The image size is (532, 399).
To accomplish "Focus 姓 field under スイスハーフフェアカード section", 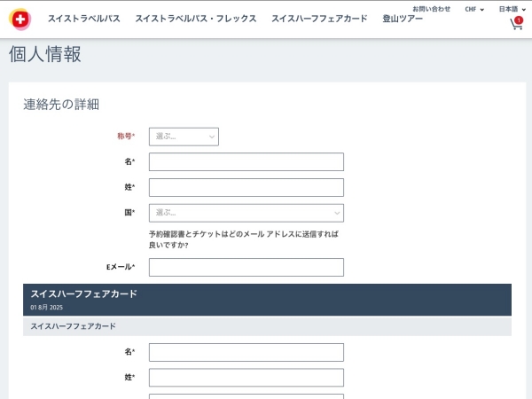I will pos(246,378).
